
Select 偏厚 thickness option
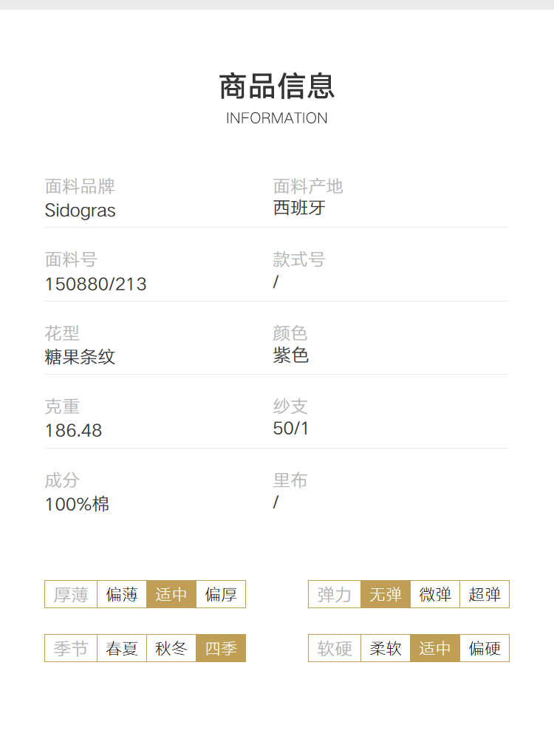[221, 594]
